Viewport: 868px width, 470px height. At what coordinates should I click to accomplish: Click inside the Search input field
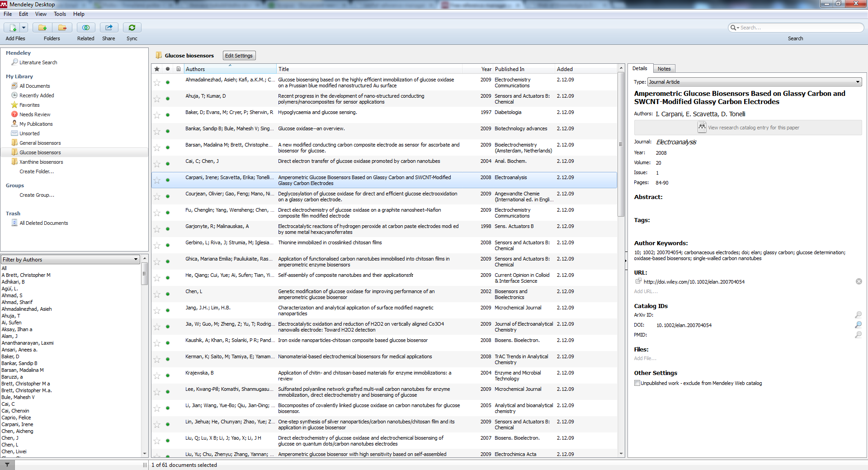point(800,28)
